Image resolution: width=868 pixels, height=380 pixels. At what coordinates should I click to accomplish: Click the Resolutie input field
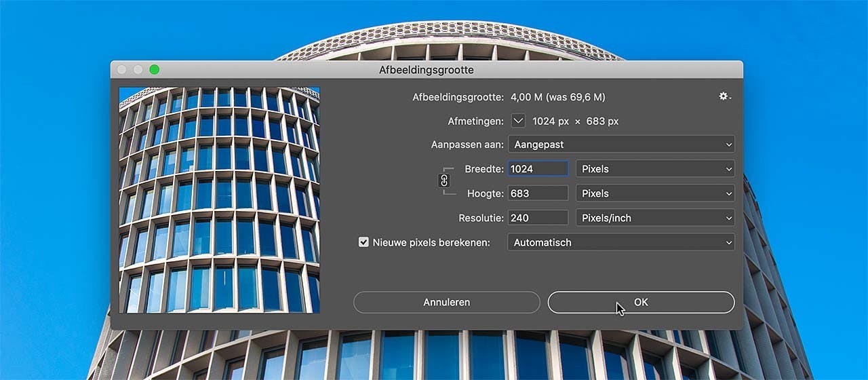[x=538, y=218]
